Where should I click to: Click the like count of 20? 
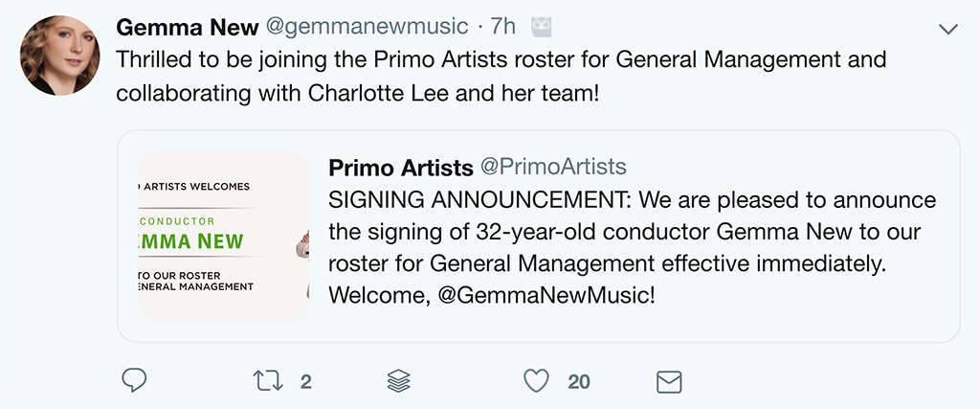[x=578, y=381]
